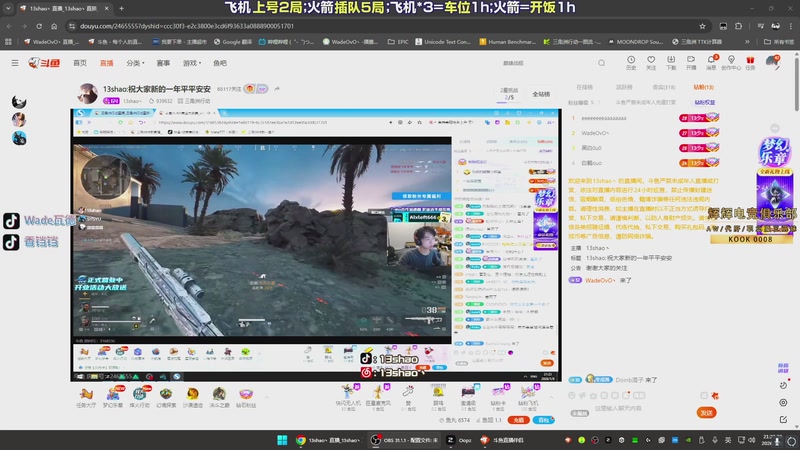Click the 发送 send button
This screenshot has width=800, height=450.
tap(707, 413)
